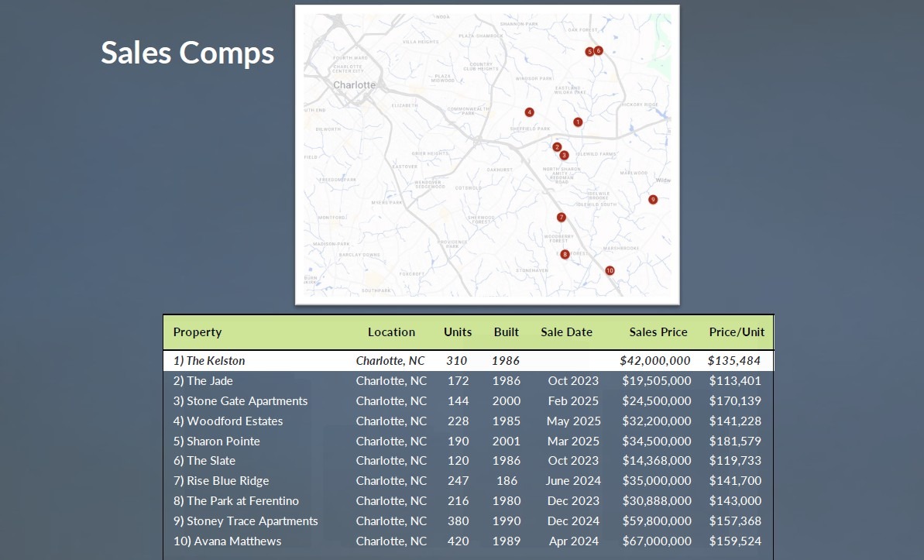Click map marker 1 for The Kelston
This screenshot has width=924, height=560.
coord(577,122)
